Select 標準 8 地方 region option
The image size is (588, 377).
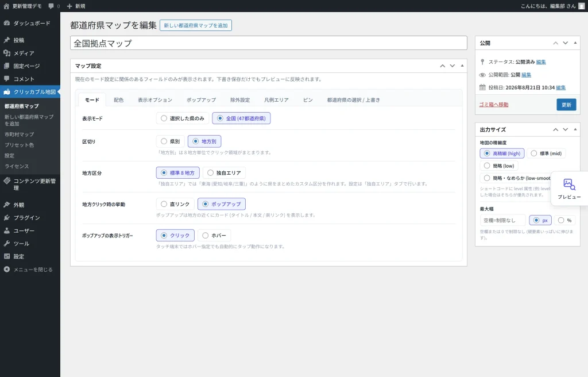click(x=178, y=173)
